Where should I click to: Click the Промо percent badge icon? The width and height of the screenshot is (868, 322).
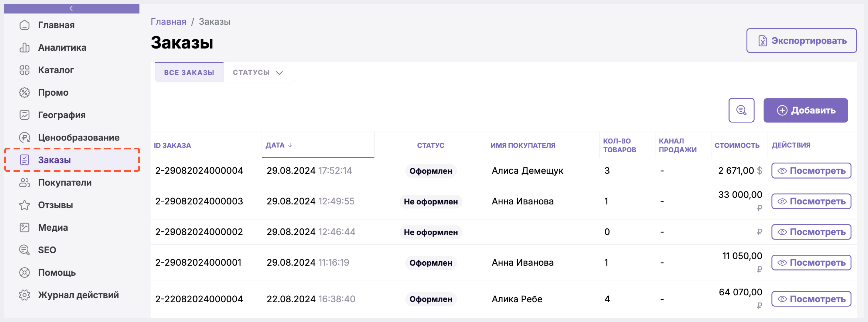24,93
